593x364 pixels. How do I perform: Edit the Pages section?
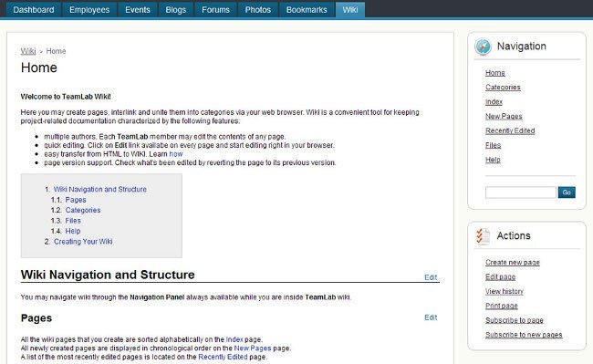tap(431, 317)
